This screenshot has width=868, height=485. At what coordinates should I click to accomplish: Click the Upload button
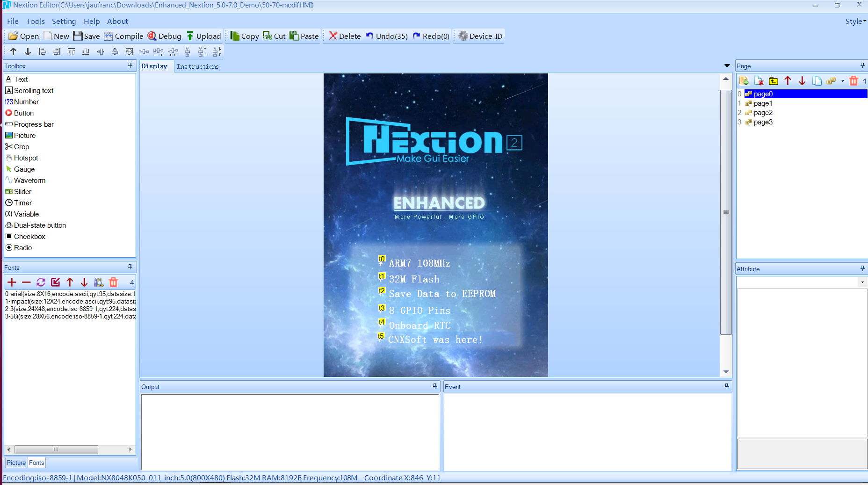point(203,36)
